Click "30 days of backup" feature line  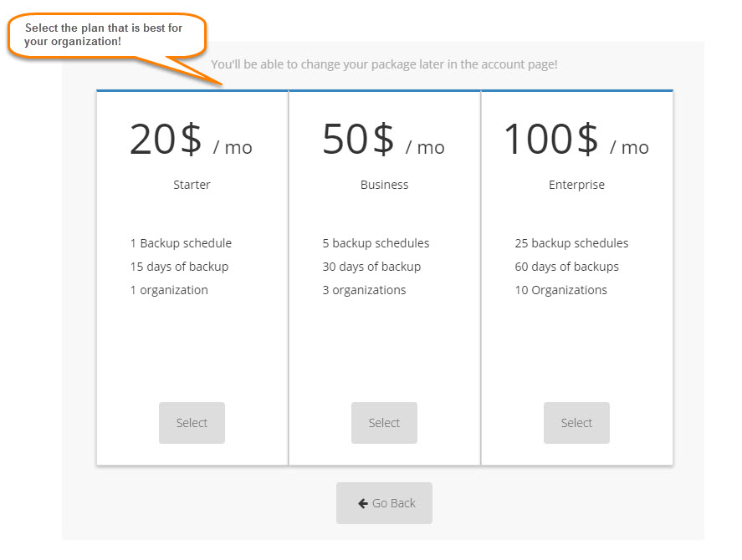[371, 267]
